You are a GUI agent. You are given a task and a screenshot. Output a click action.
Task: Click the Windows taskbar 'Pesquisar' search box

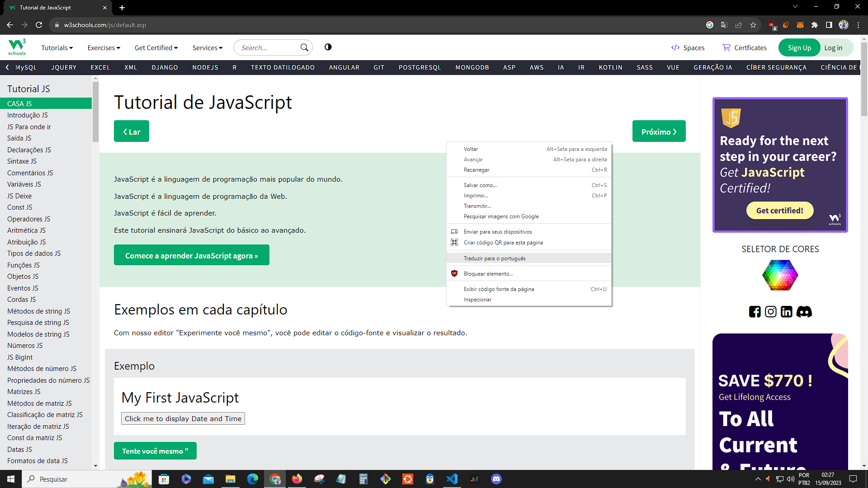pyautogui.click(x=86, y=479)
